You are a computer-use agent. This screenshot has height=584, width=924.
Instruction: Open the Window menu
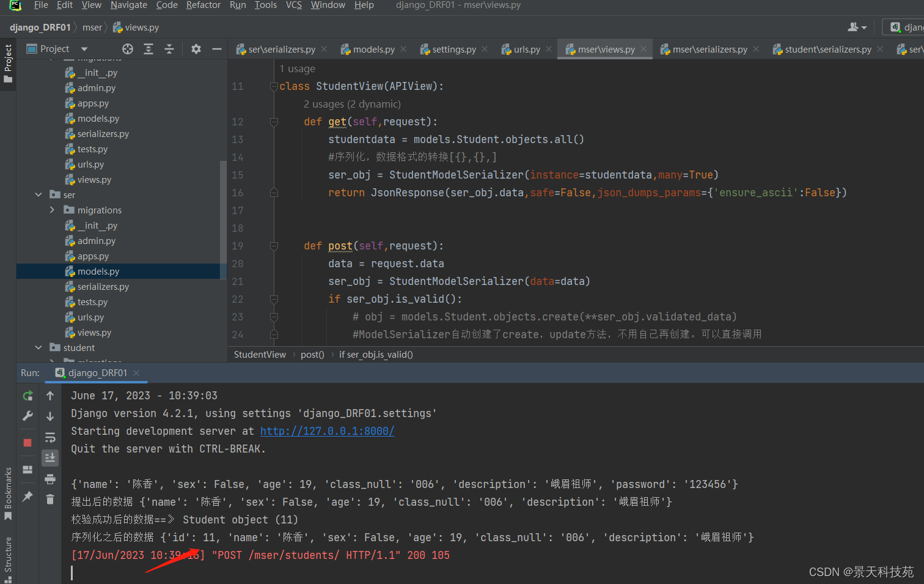[328, 5]
